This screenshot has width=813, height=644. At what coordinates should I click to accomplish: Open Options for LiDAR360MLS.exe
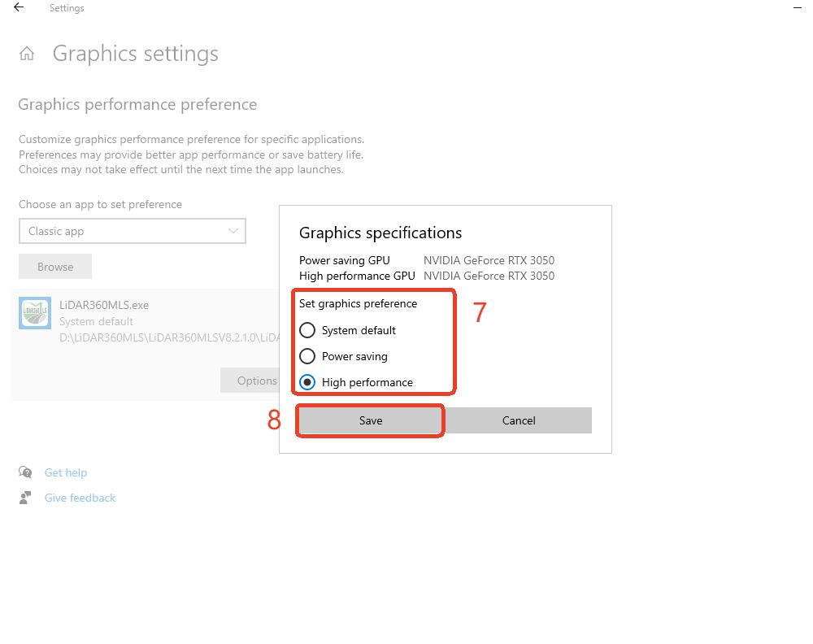pyautogui.click(x=250, y=380)
